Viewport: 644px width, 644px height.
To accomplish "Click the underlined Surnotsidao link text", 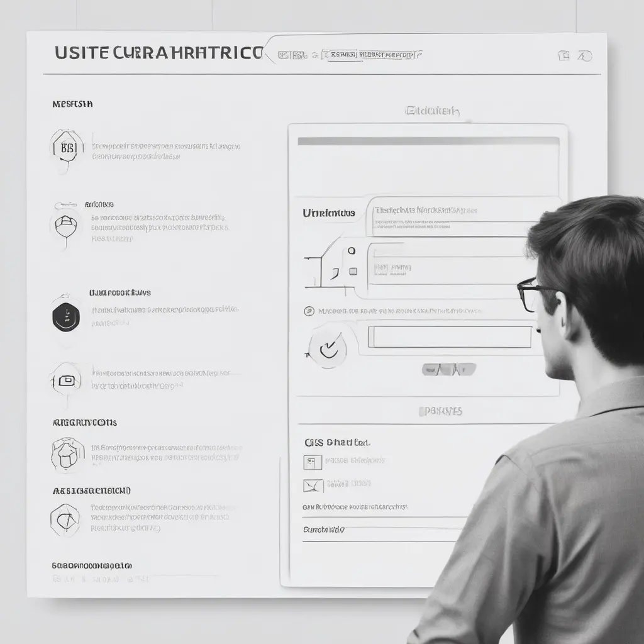I will pyautogui.click(x=323, y=530).
